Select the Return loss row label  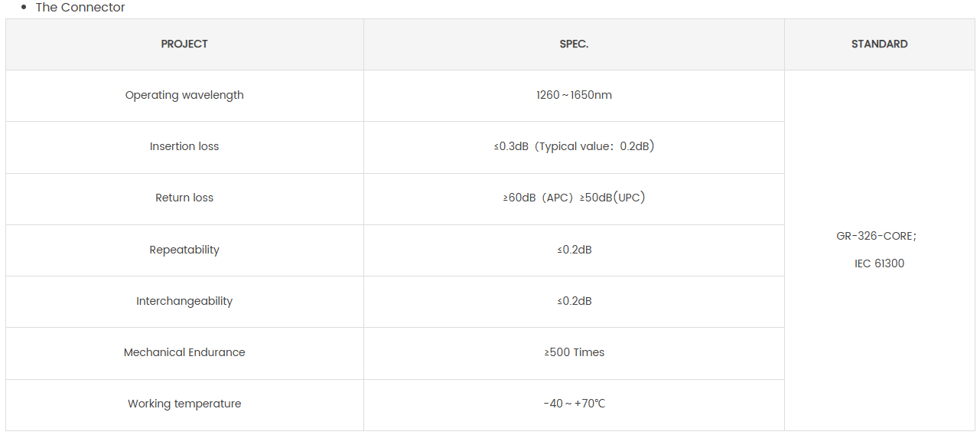click(x=184, y=198)
